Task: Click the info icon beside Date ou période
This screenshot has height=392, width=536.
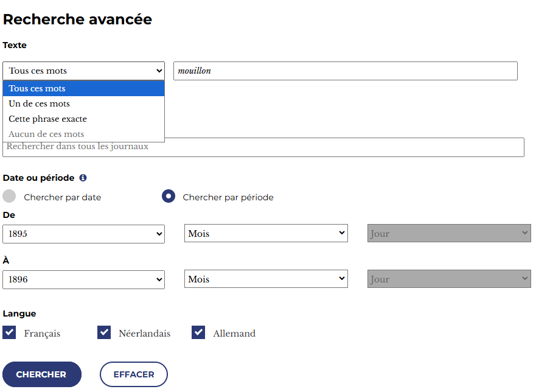Action: tap(83, 178)
